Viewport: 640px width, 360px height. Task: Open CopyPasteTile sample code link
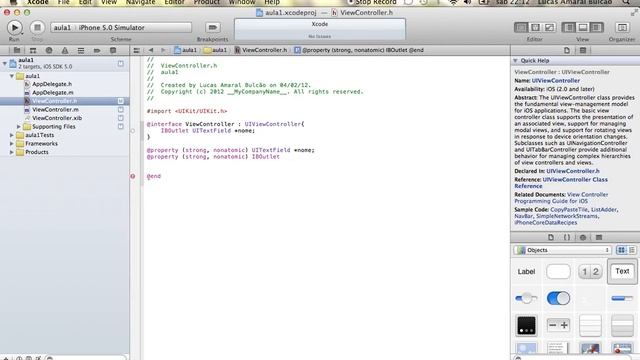[x=569, y=209]
